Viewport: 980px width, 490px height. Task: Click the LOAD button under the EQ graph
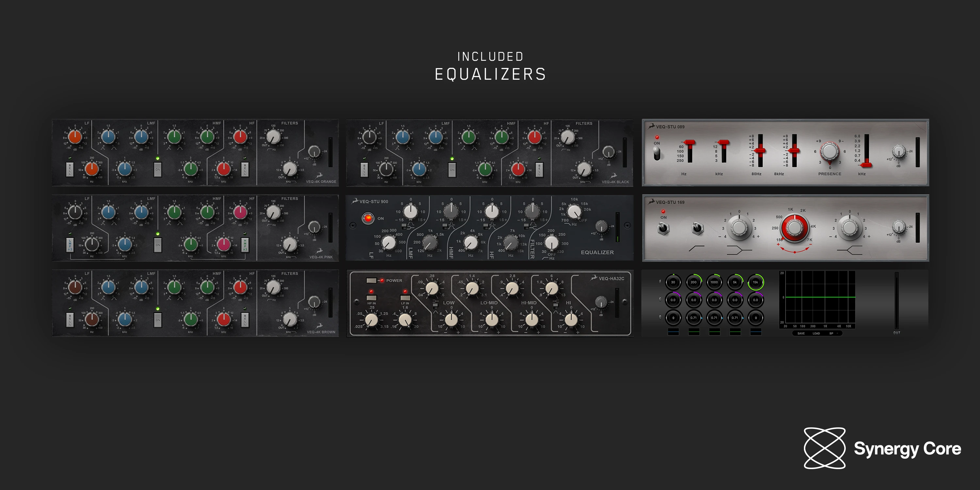[816, 333]
